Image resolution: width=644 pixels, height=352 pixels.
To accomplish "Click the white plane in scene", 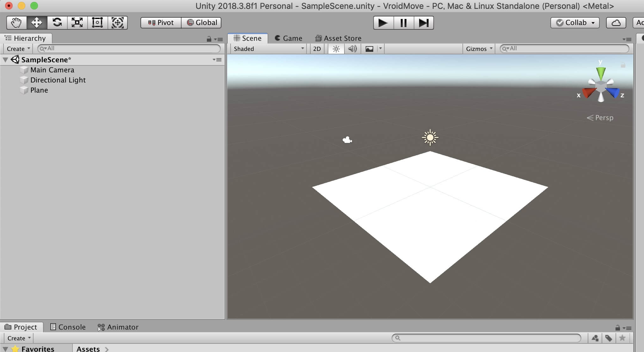I will point(430,217).
